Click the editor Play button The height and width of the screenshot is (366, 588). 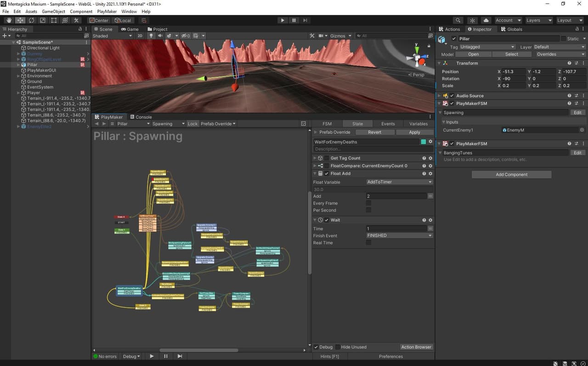(x=283, y=20)
